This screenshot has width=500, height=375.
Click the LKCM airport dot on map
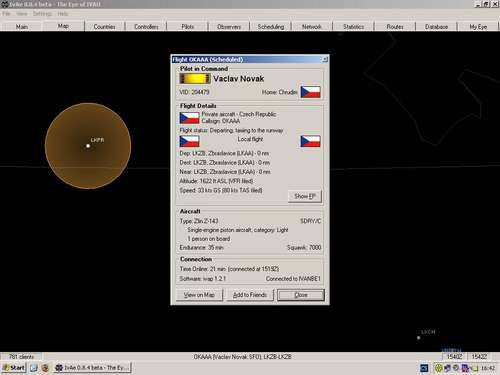tap(419, 338)
